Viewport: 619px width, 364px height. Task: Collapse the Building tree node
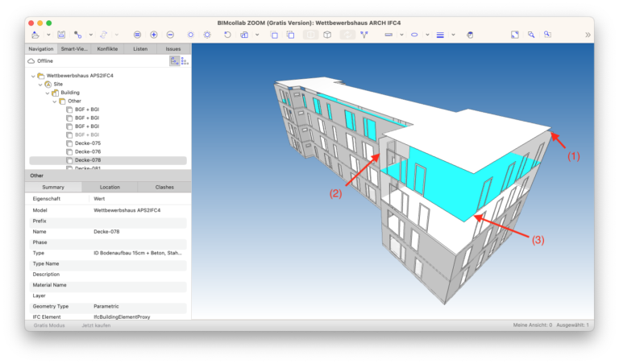tap(48, 93)
